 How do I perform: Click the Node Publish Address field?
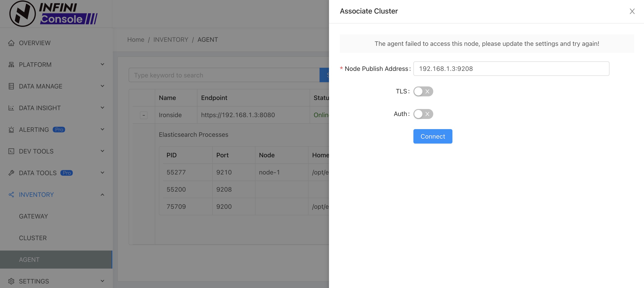coord(511,69)
